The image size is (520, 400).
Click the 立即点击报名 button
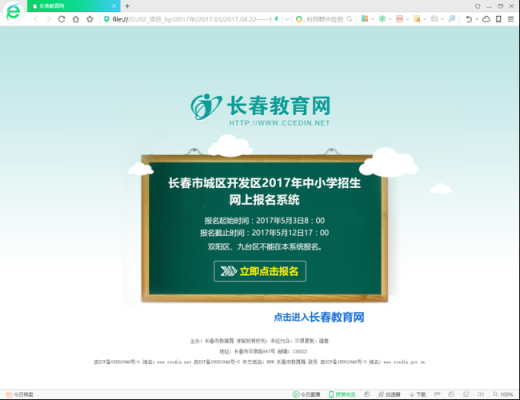(260, 271)
